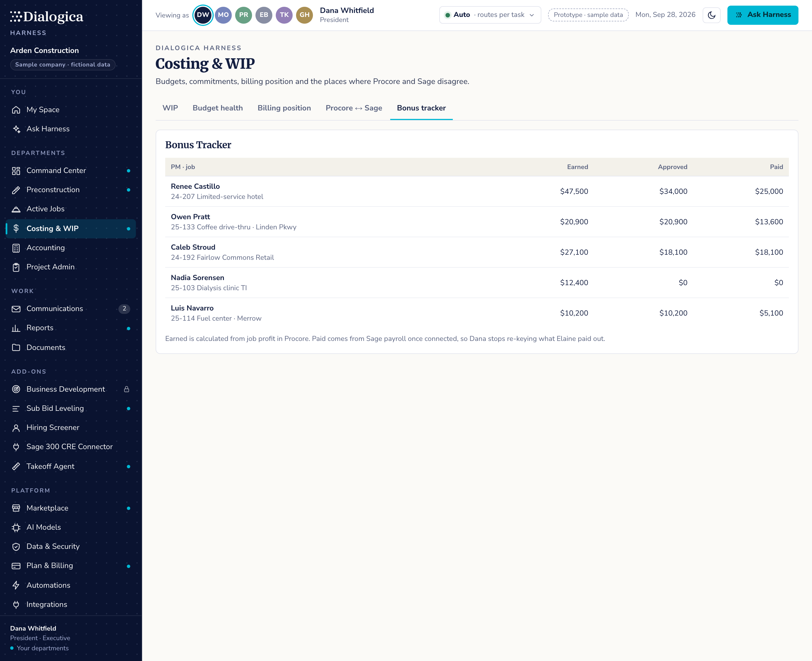The height and width of the screenshot is (661, 812).
Task: Switch view to PR avatar
Action: tap(244, 15)
